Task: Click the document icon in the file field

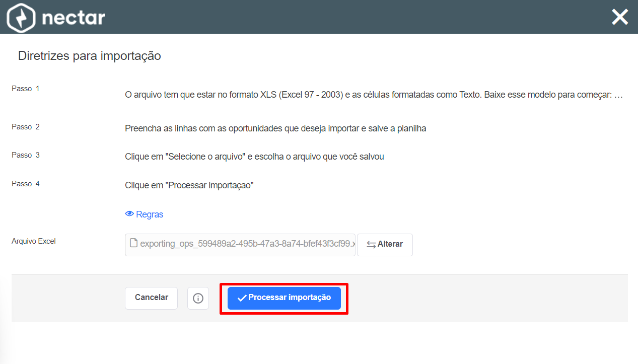Action: pyautogui.click(x=133, y=243)
